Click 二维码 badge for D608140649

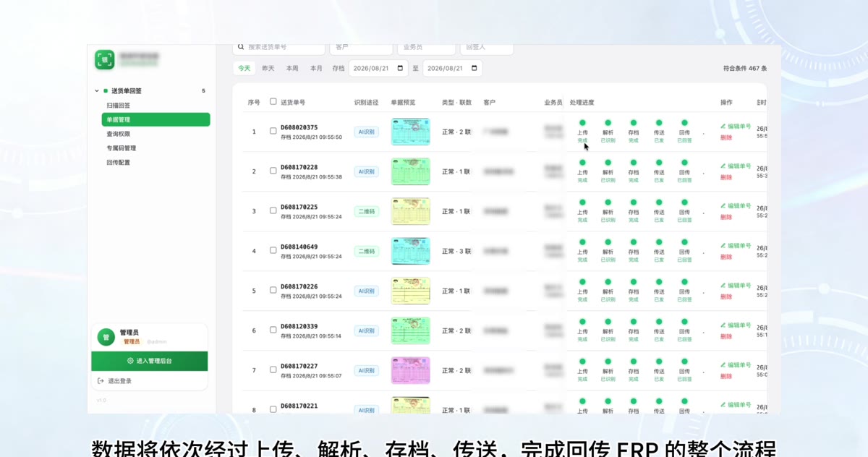(366, 251)
